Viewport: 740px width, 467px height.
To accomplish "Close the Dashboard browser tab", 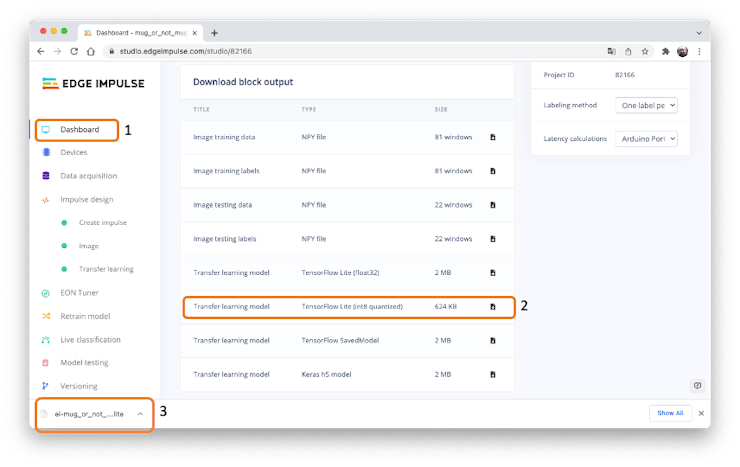I will (194, 33).
